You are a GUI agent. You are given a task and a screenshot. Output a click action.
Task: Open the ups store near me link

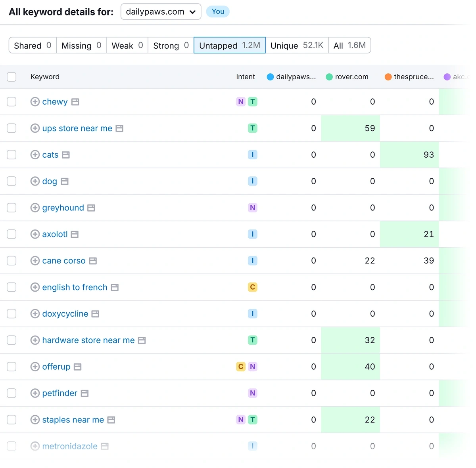tap(77, 128)
